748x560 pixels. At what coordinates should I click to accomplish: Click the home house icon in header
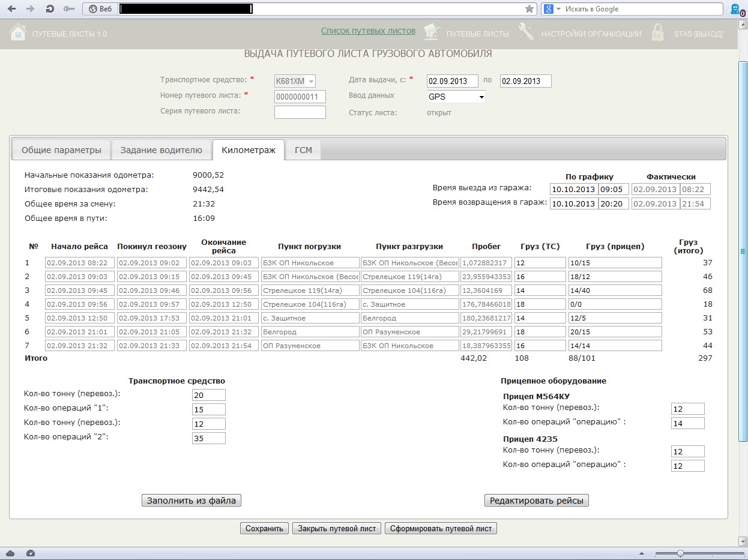point(18,32)
